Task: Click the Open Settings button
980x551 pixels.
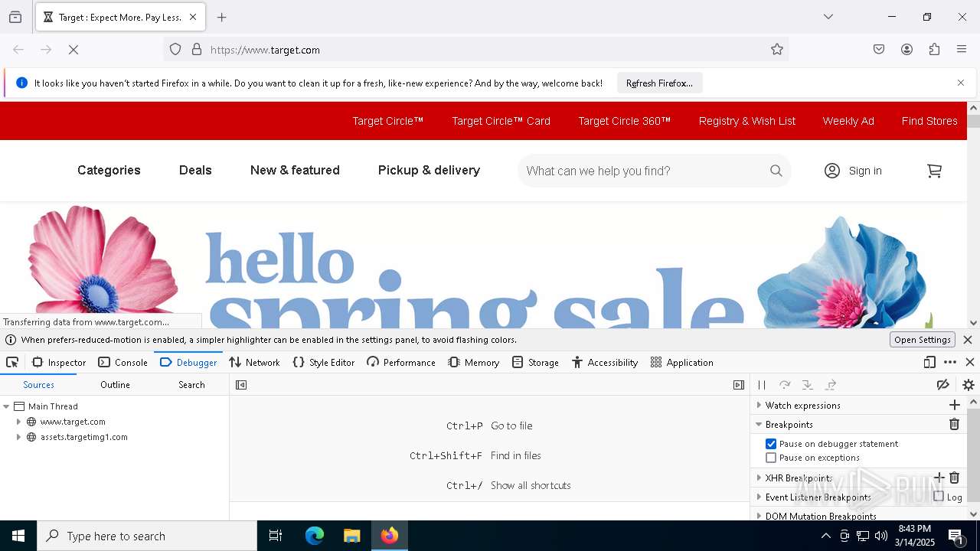Action: point(923,340)
